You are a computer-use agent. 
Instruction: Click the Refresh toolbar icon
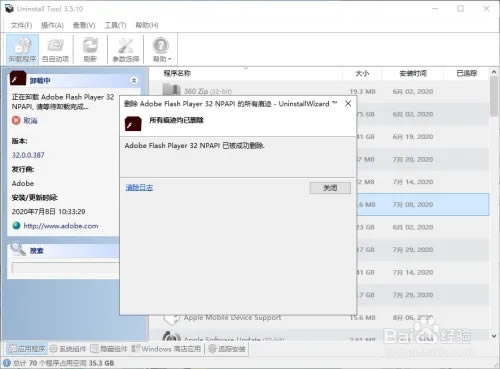pyautogui.click(x=90, y=49)
